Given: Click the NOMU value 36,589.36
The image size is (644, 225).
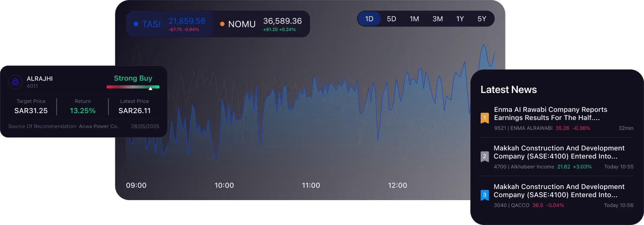Looking at the screenshot, I should [x=283, y=21].
